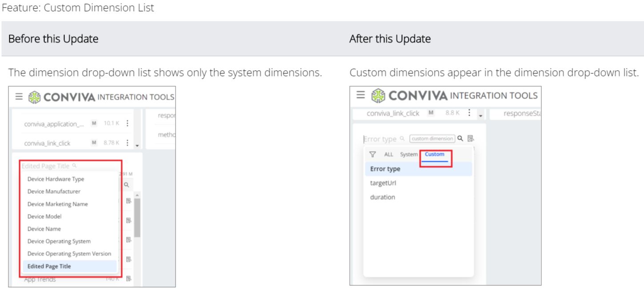Viewport: 644px width, 296px height.
Task: Expand the Error type dimension dropdown
Action: coord(380,139)
